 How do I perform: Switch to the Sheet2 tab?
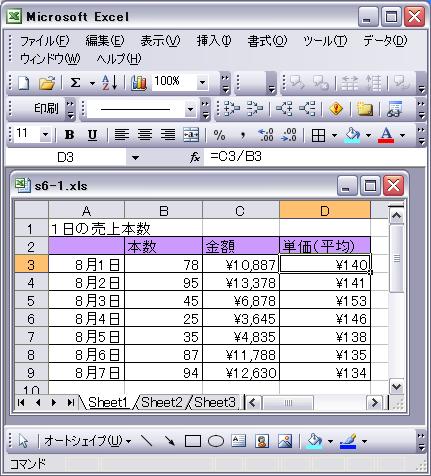coord(162,402)
